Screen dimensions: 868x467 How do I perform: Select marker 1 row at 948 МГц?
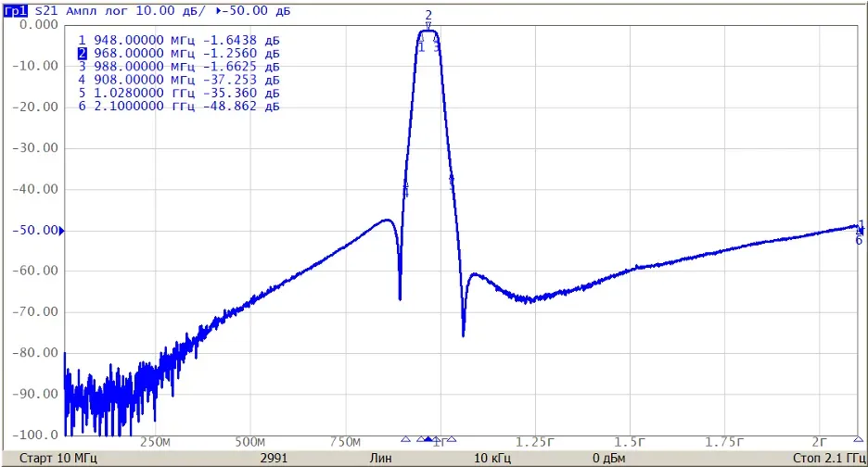click(x=179, y=41)
